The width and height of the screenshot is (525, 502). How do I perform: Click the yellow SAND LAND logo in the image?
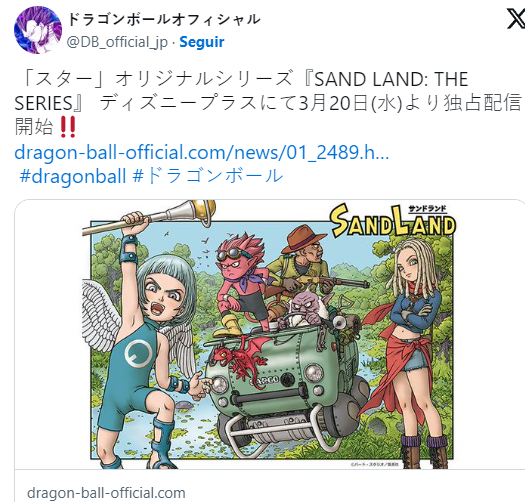393,221
